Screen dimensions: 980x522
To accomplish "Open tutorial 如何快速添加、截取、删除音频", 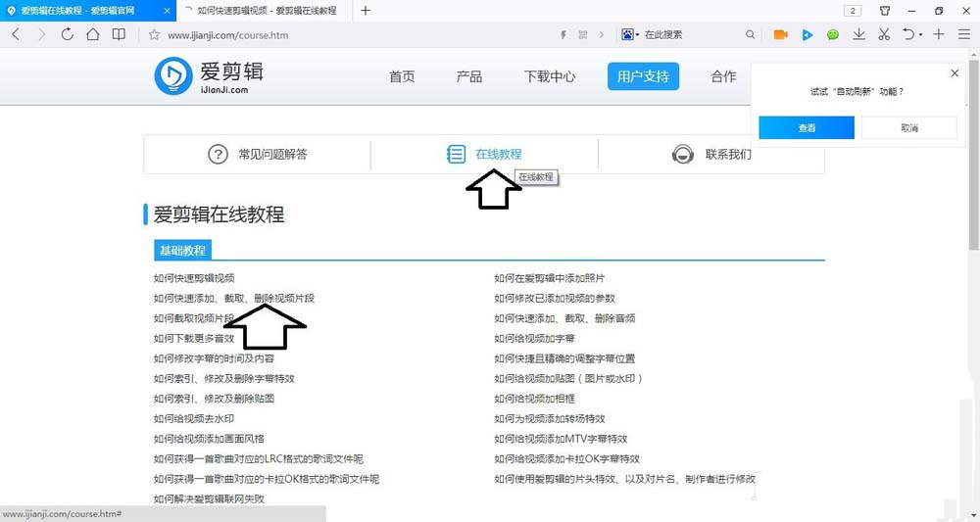I will tap(564, 318).
